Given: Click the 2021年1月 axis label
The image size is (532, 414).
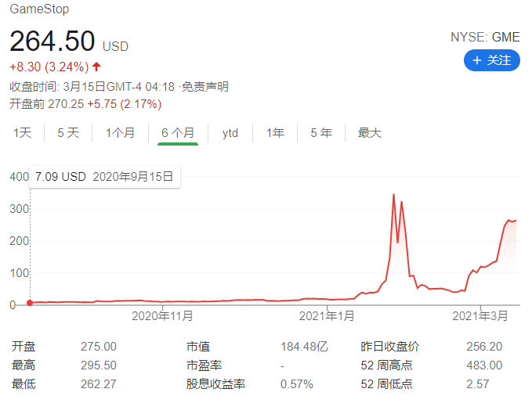Looking at the screenshot, I should pos(327,316).
